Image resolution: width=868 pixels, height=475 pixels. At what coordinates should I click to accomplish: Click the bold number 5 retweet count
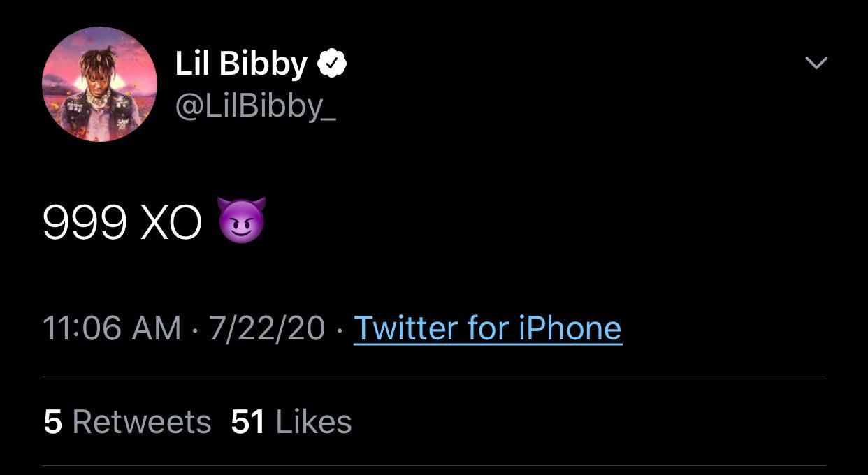coord(52,422)
